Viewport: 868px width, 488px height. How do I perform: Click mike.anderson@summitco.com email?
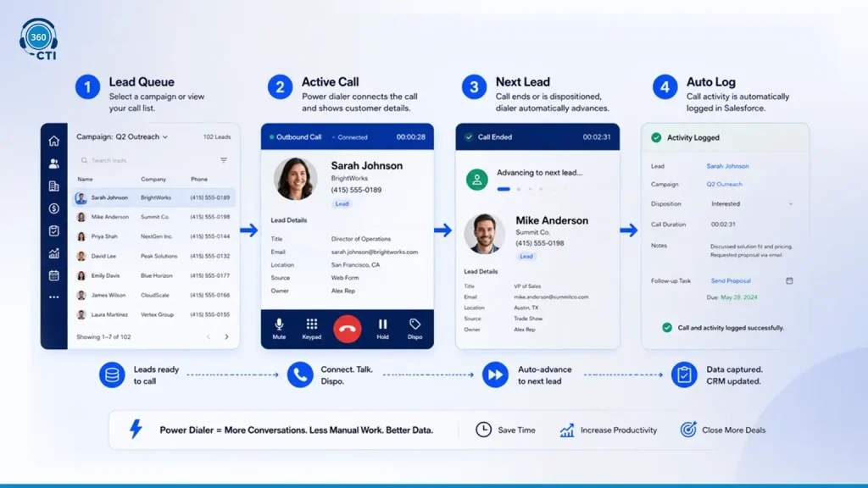[551, 297]
